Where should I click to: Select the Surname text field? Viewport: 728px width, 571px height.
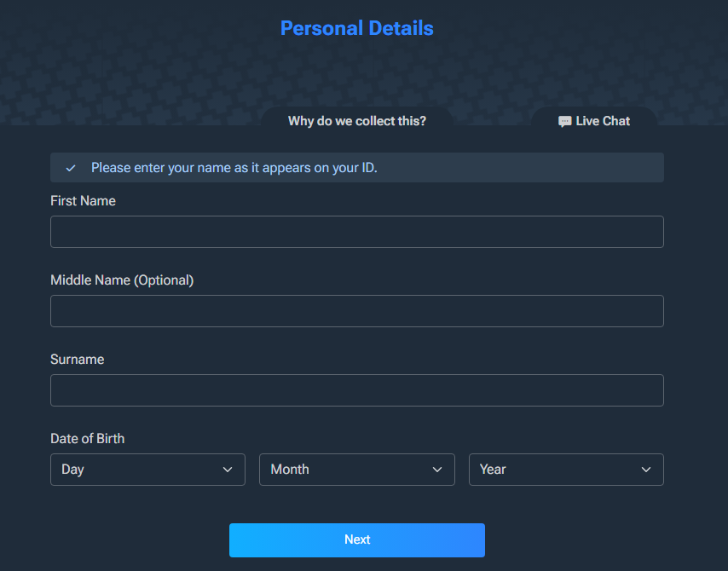(357, 390)
